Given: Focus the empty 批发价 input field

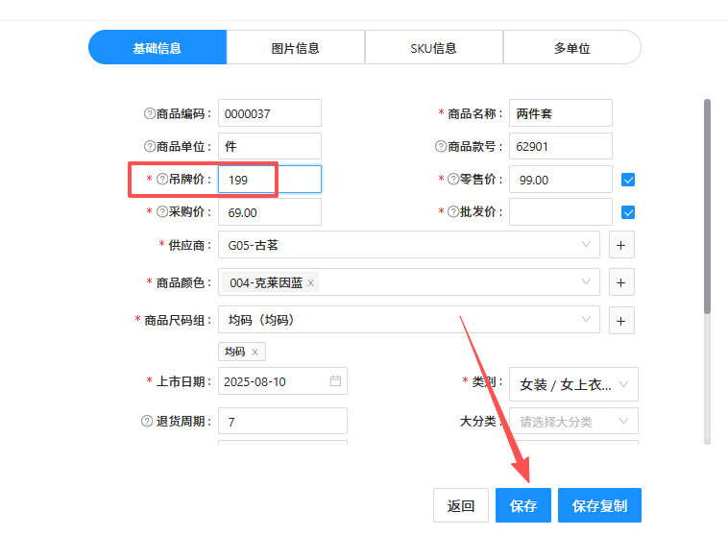Looking at the screenshot, I should point(560,212).
